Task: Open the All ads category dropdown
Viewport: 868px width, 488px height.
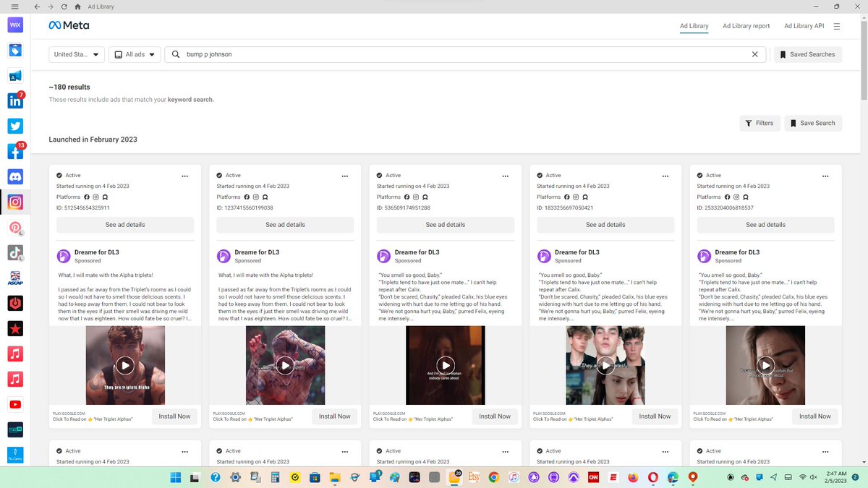Action: click(x=135, y=54)
